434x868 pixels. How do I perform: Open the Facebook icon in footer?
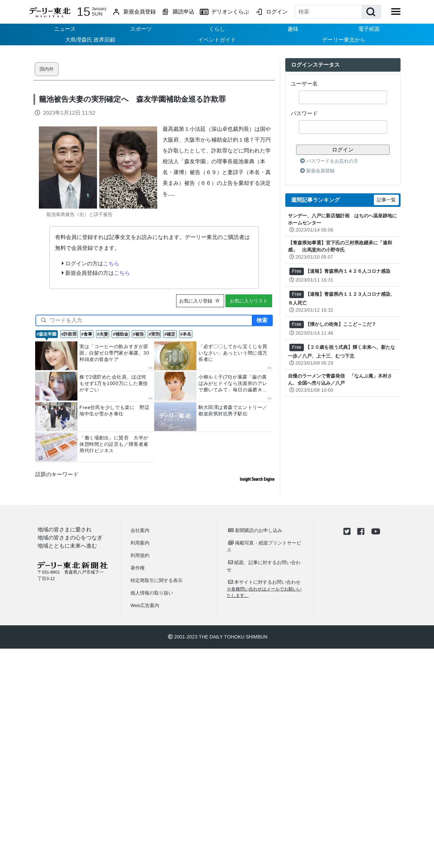(x=361, y=531)
